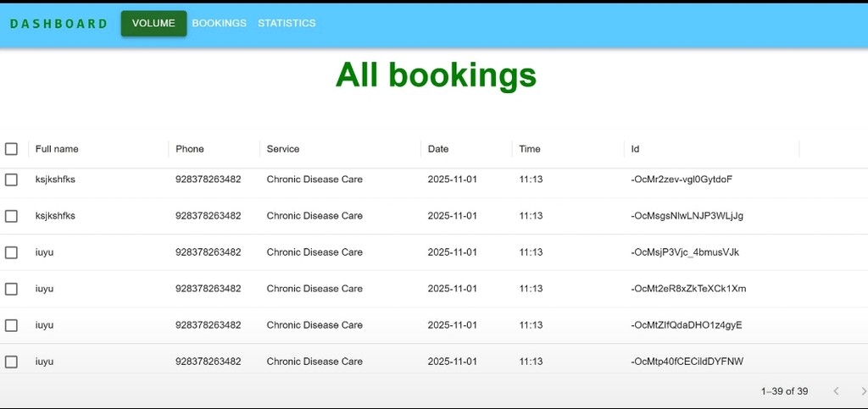The image size is (868, 409).
Task: Select checkbox for booking -OcMsgsNlwLNJP3WLjJg
Action: click(x=11, y=216)
